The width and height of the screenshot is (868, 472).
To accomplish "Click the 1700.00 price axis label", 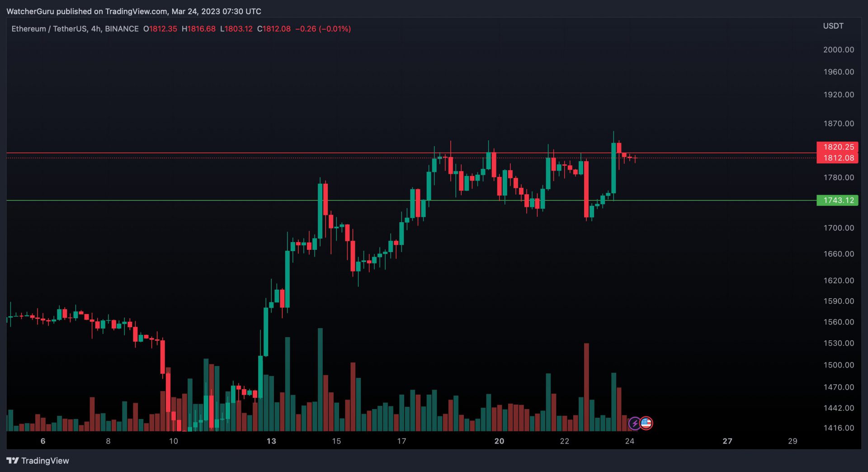I will 839,228.
